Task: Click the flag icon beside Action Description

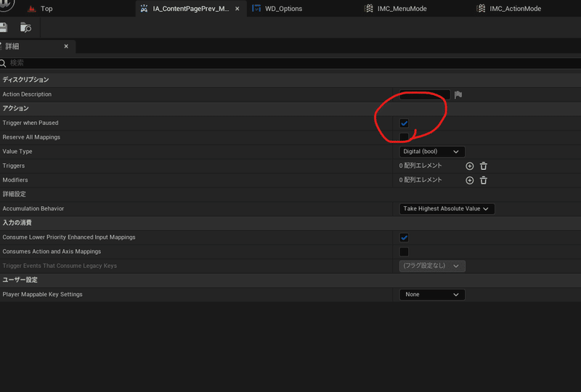Action: click(x=458, y=95)
